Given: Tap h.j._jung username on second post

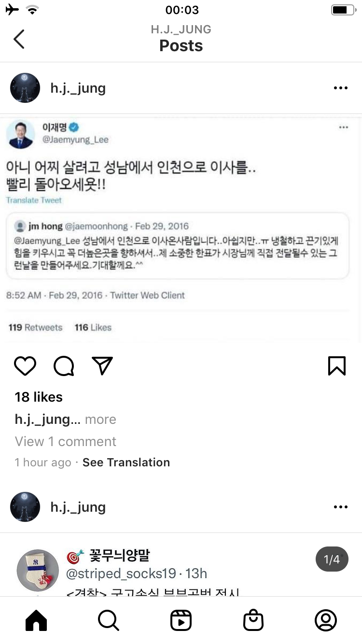Looking at the screenshot, I should click(78, 507).
